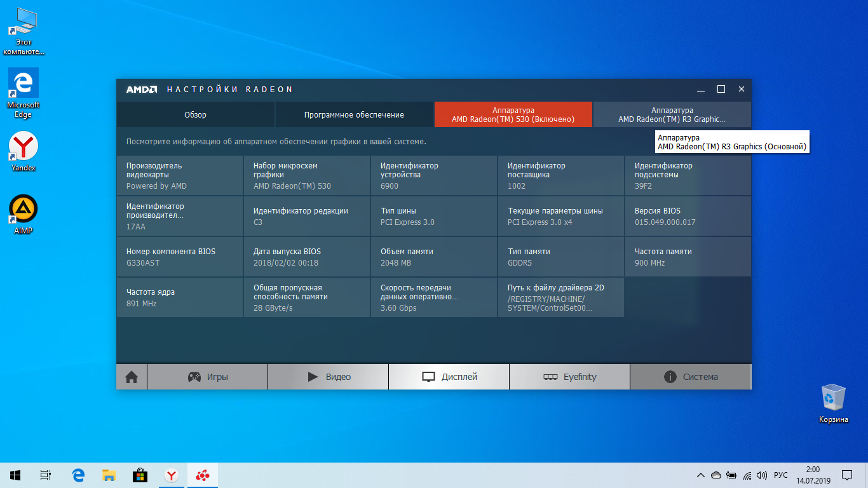Launch Edge from the taskbar

click(x=78, y=475)
